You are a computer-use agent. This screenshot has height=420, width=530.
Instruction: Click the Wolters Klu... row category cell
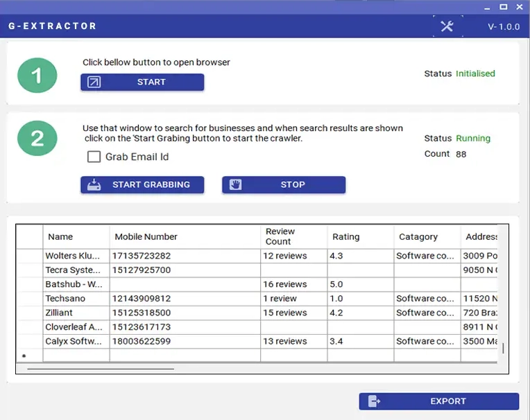tap(427, 256)
